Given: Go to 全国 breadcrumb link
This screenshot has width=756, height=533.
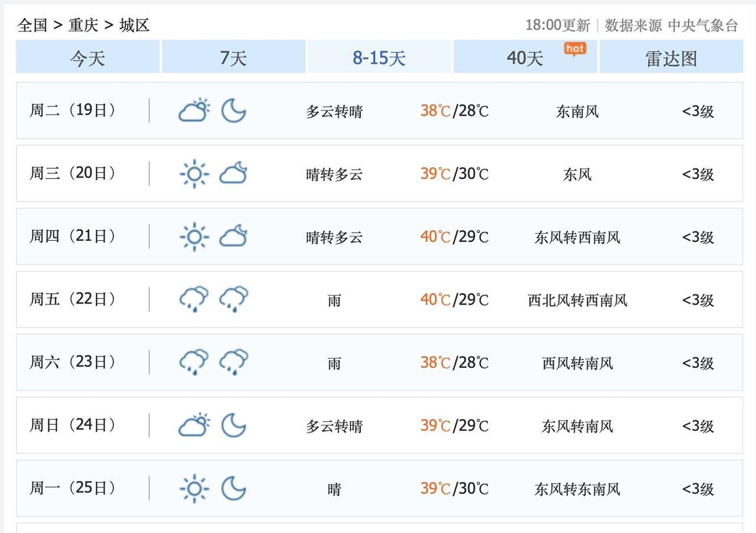Looking at the screenshot, I should (x=32, y=25).
